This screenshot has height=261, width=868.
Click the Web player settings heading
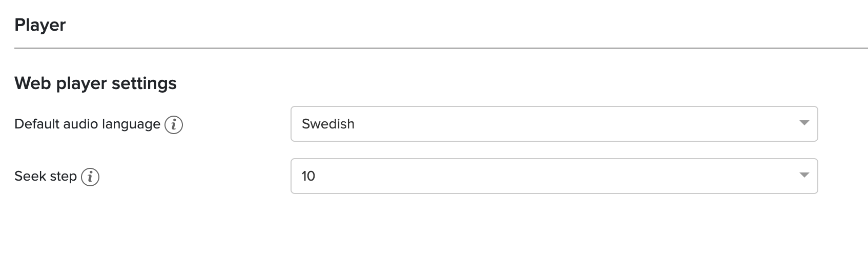click(95, 83)
